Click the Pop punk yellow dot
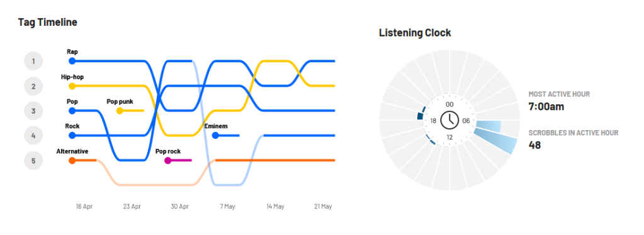This screenshot has width=644, height=235. (120, 111)
